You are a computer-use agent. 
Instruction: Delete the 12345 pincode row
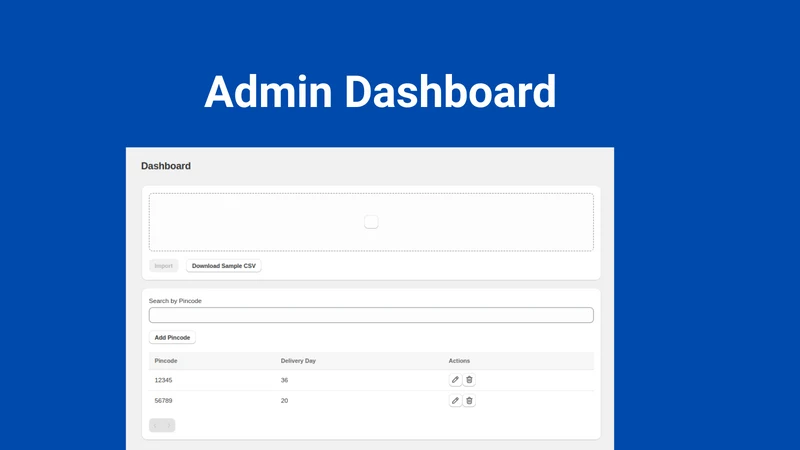pyautogui.click(x=469, y=380)
